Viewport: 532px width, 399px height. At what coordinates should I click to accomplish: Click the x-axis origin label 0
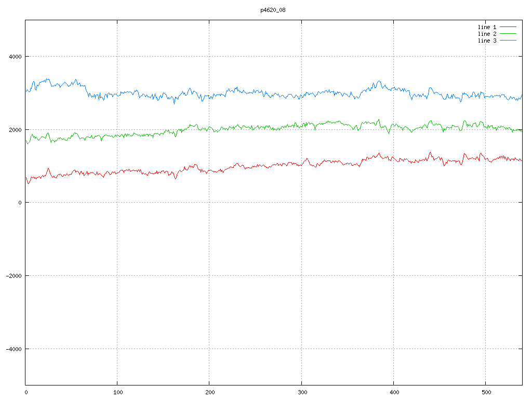point(26,393)
